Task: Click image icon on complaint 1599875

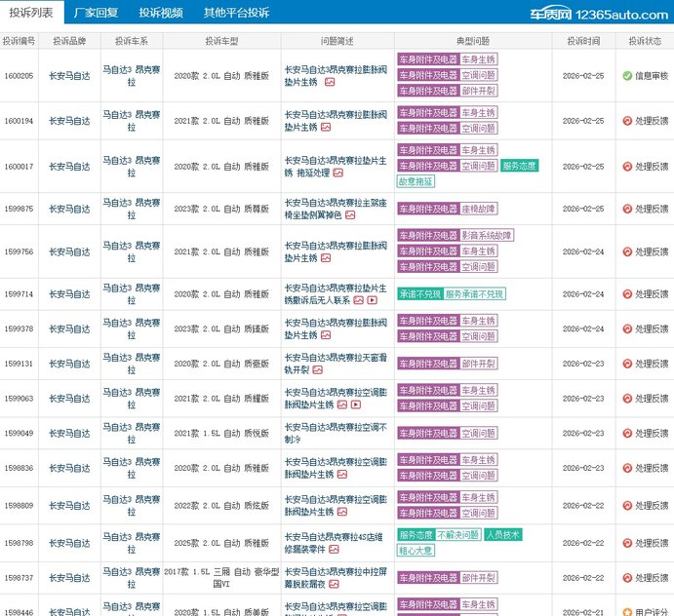Action: coord(349,214)
